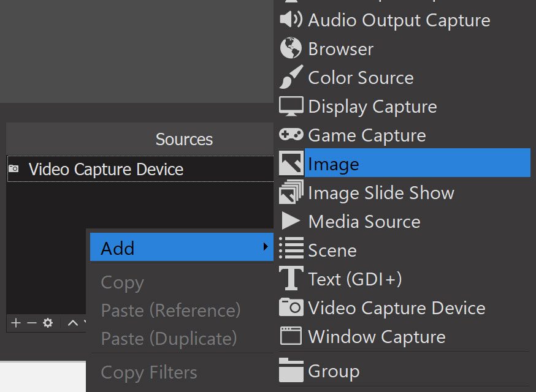The width and height of the screenshot is (536, 392).
Task: Select Scene in the source menu
Action: click(x=332, y=251)
